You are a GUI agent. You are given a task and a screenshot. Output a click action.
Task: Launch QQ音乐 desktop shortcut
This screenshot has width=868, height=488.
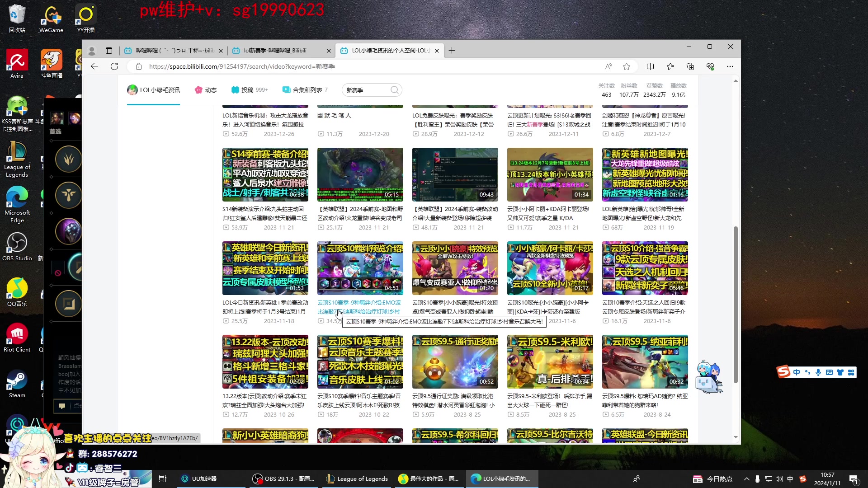17,292
